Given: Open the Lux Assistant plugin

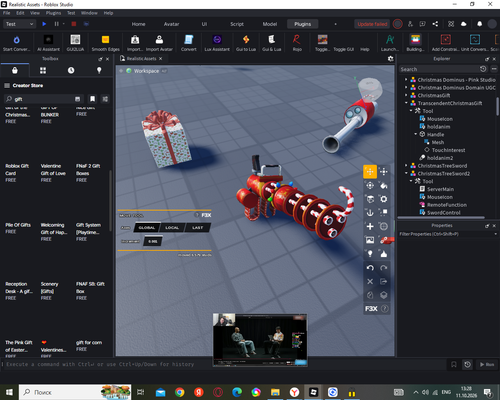Looking at the screenshot, I should (217, 43).
